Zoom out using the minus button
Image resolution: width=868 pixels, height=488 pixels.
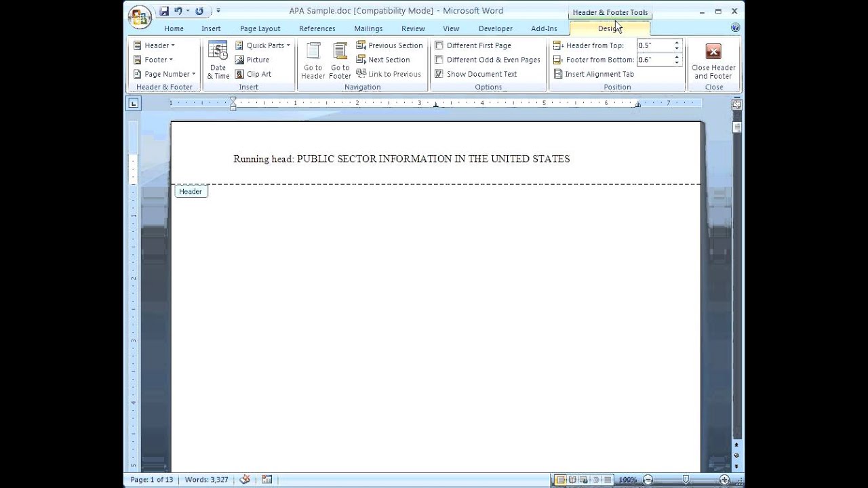[x=648, y=480]
